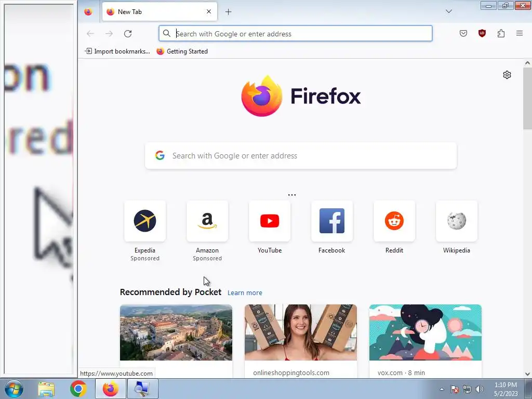Click the onlineshoppingtools.com source text
The width and height of the screenshot is (532, 399).
click(291, 373)
